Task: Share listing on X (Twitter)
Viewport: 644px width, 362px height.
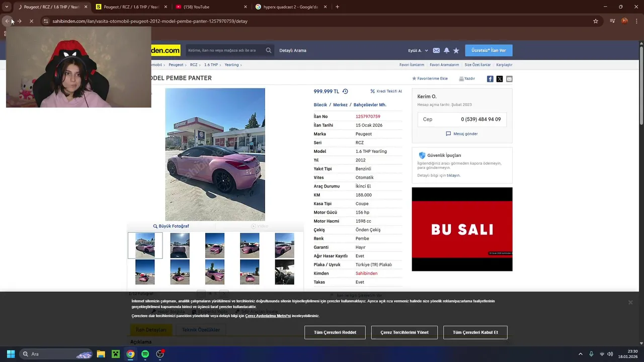Action: tap(500, 79)
